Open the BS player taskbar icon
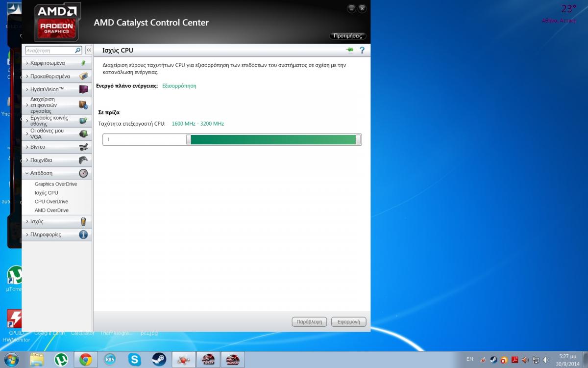The height and width of the screenshot is (368, 588). pyautogui.click(x=110, y=360)
